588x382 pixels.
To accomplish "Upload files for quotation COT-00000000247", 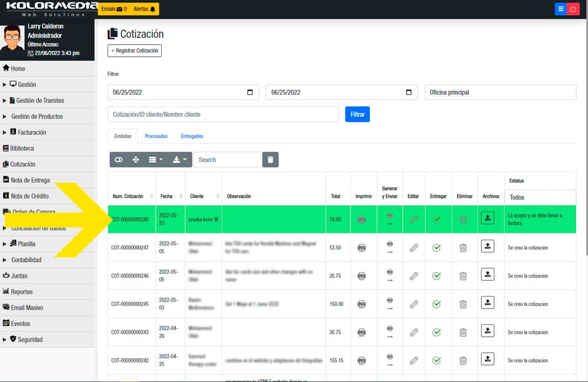I will (487, 246).
